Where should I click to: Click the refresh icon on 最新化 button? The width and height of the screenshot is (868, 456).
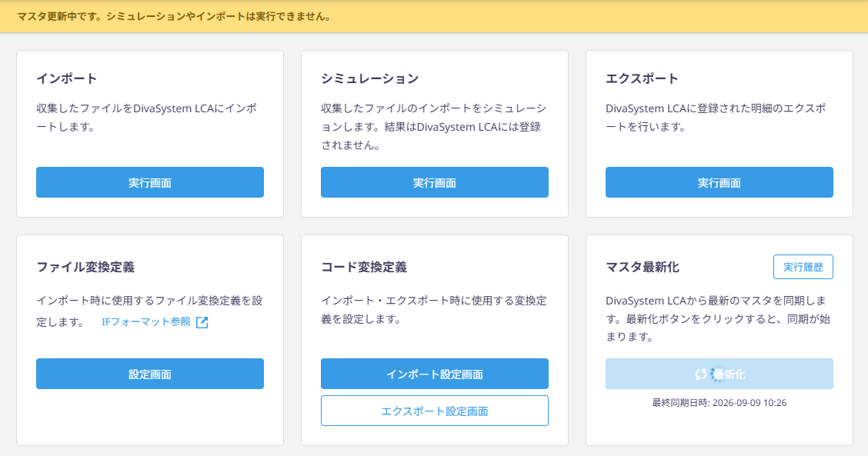701,374
